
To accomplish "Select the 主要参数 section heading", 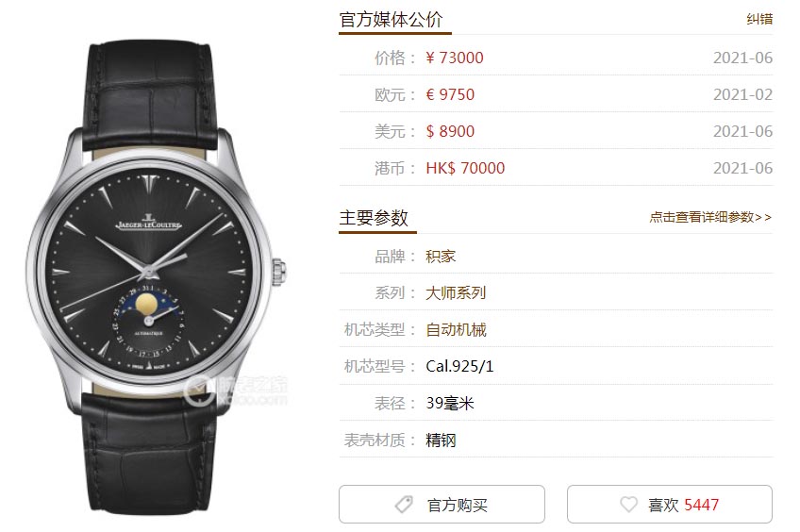I will pos(374,218).
